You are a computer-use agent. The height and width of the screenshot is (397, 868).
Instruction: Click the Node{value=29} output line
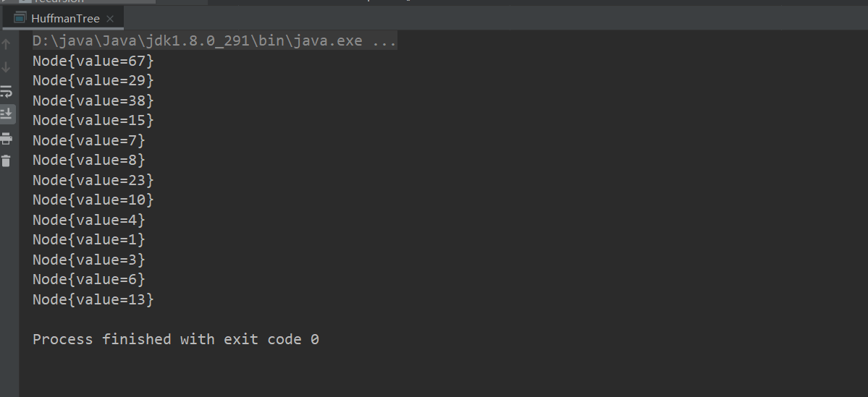point(93,81)
